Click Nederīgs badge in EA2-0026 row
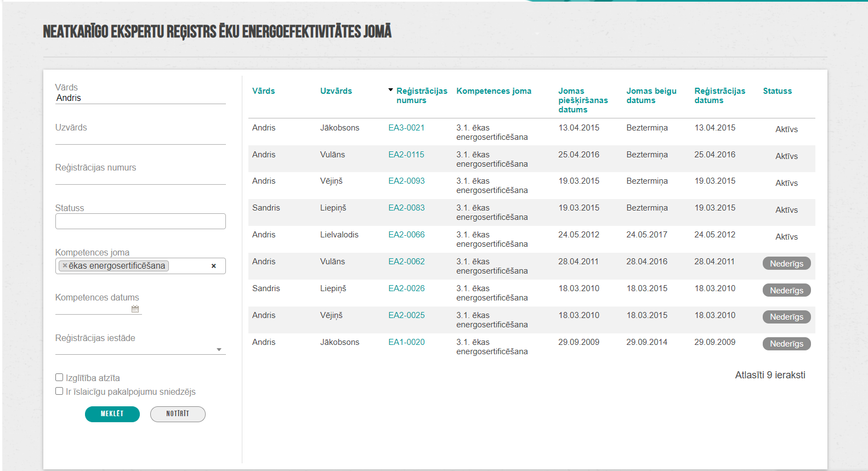Screen dimensions: 868x471 click(x=786, y=291)
